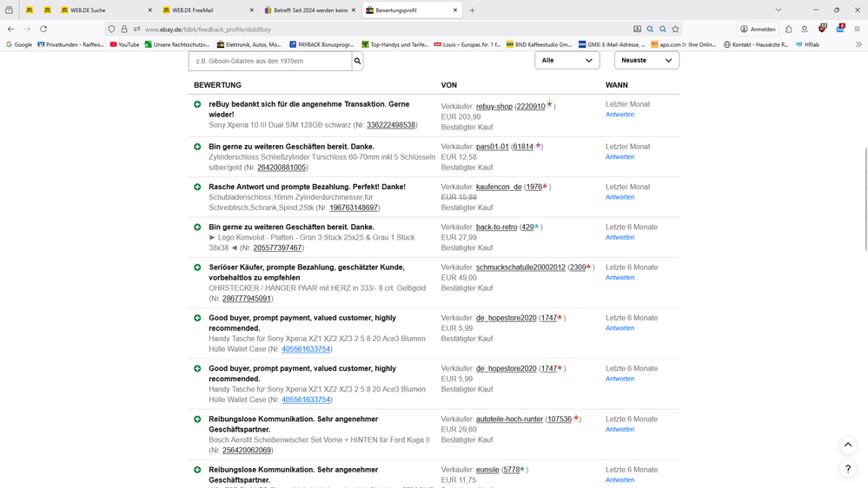Open item number 336222498538 link
Viewport: 868px width, 488px height.
coord(390,125)
